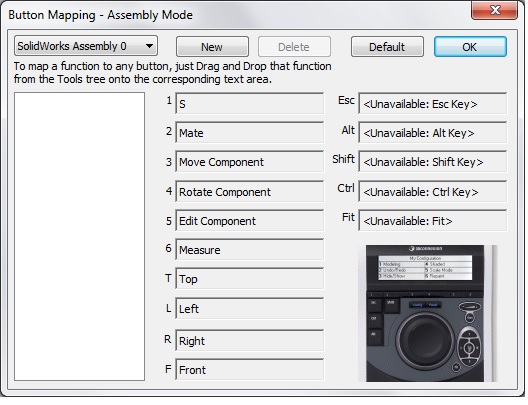This screenshot has width=528, height=405.
Task: Select the L button field labeled Left
Action: tap(250, 308)
